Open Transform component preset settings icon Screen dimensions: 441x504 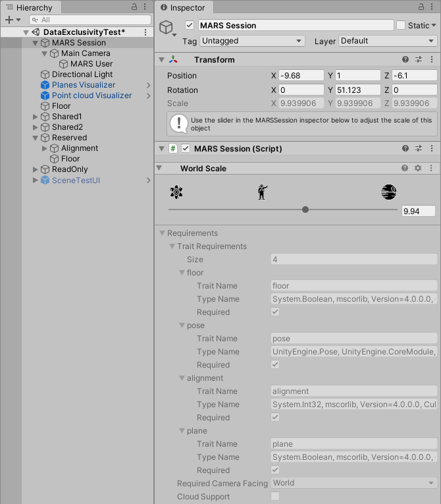pos(419,59)
